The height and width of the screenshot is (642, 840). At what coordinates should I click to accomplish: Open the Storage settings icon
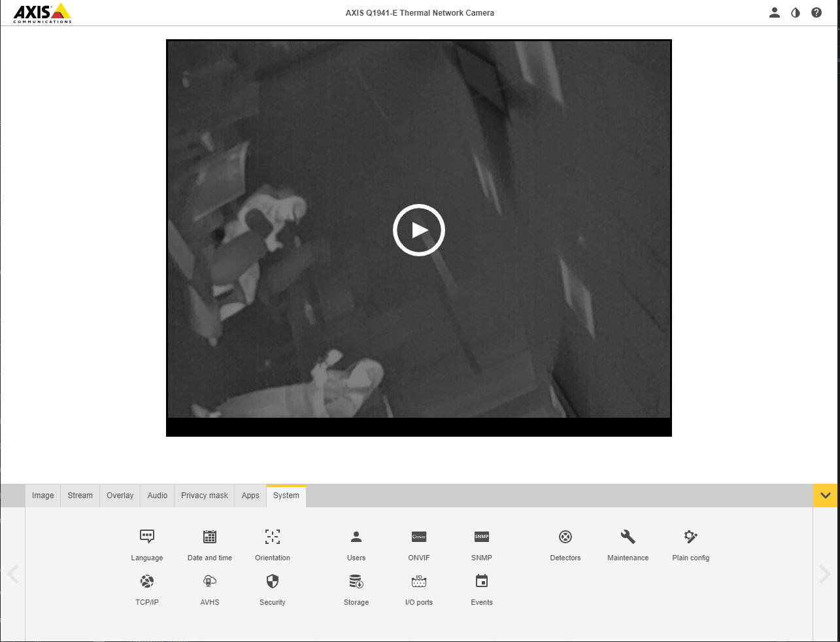pyautogui.click(x=356, y=582)
